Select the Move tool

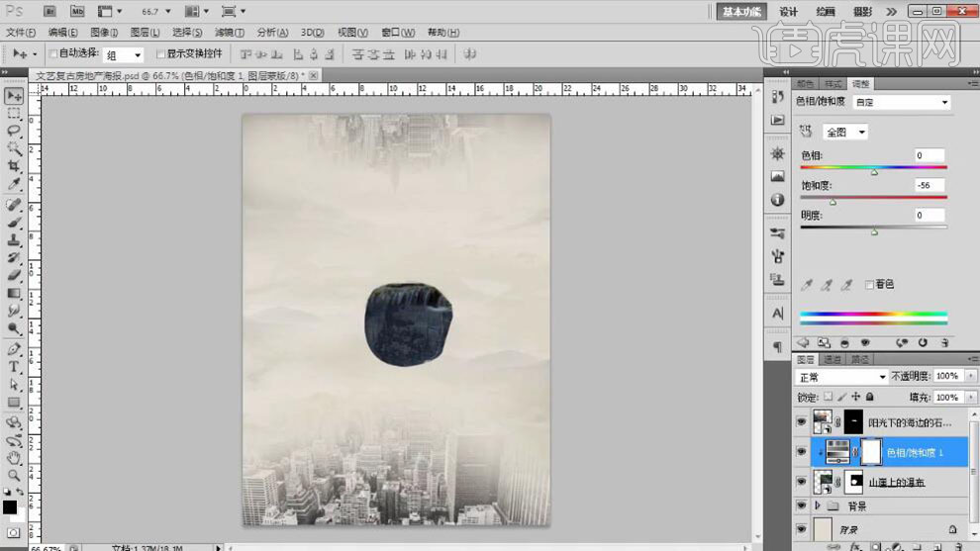tap(14, 96)
